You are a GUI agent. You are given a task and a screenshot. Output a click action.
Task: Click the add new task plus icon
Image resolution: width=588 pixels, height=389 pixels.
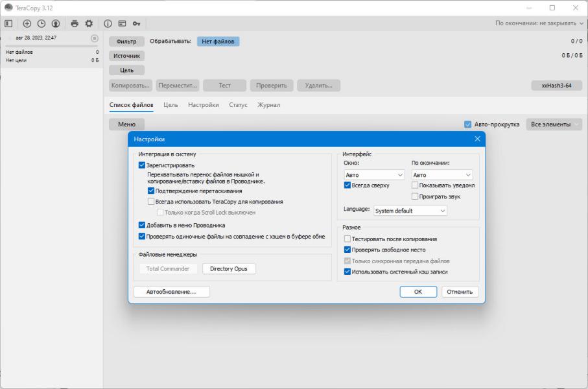[x=27, y=23]
